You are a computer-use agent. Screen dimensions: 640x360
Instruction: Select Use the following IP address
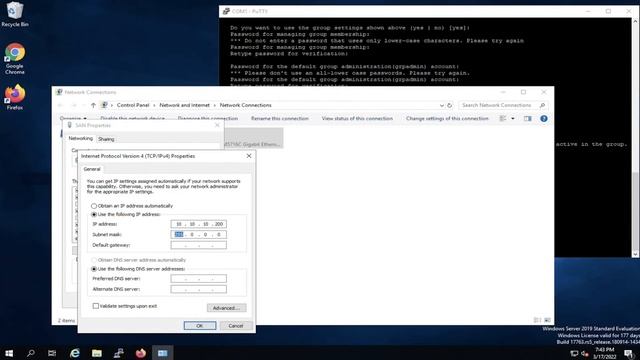(126, 214)
